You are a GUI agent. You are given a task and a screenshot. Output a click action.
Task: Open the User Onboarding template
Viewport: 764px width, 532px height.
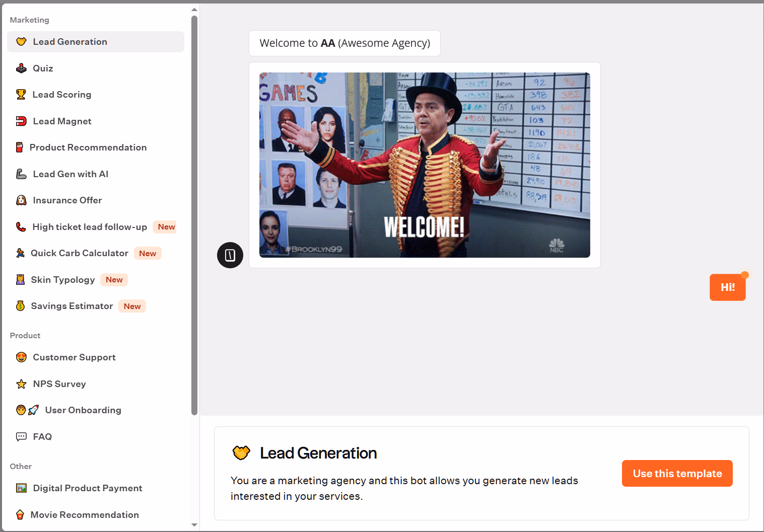click(x=83, y=410)
